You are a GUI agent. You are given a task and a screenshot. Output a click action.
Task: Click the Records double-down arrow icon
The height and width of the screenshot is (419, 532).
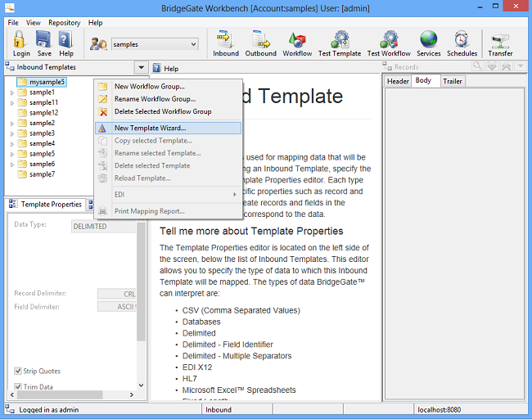(x=492, y=65)
